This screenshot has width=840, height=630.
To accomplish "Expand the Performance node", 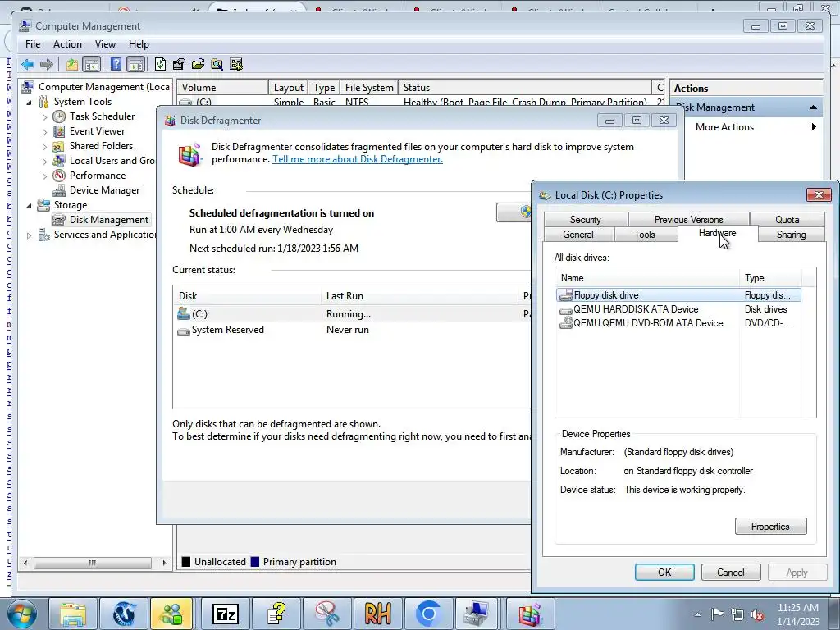I will tap(44, 176).
